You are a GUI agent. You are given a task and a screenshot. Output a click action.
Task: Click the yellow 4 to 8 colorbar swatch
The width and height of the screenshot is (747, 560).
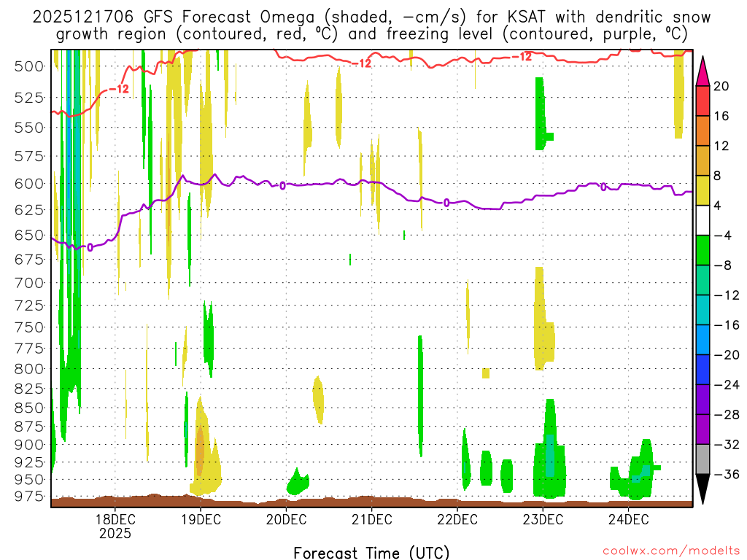pos(703,190)
